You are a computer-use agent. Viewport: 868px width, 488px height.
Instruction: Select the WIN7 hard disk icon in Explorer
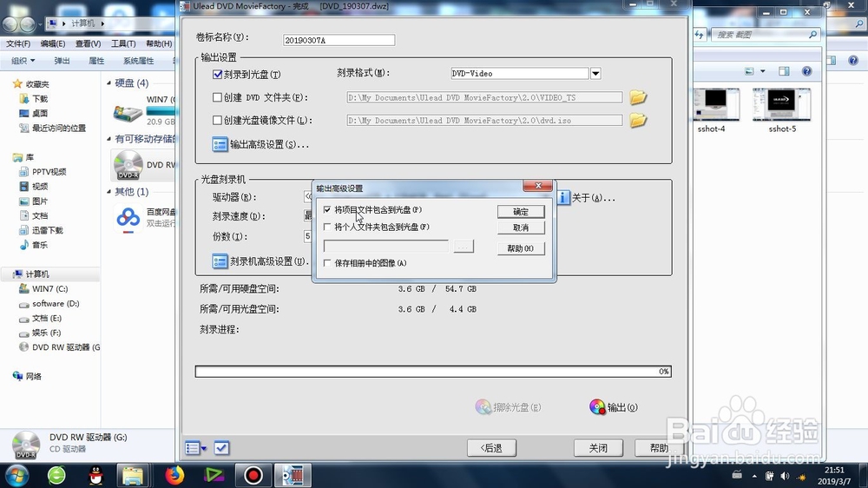click(128, 114)
